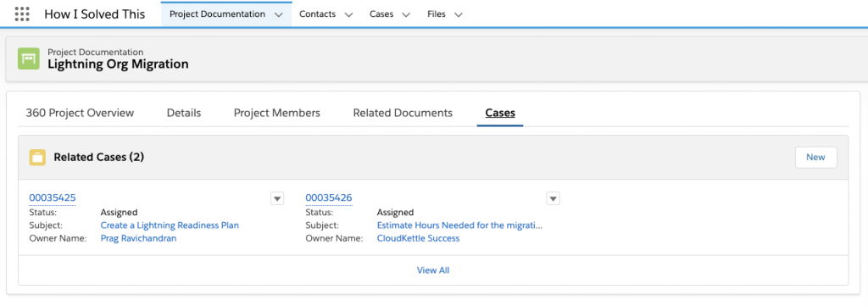Open CloudKettle Success owner link
This screenshot has width=868, height=306.
click(418, 238)
